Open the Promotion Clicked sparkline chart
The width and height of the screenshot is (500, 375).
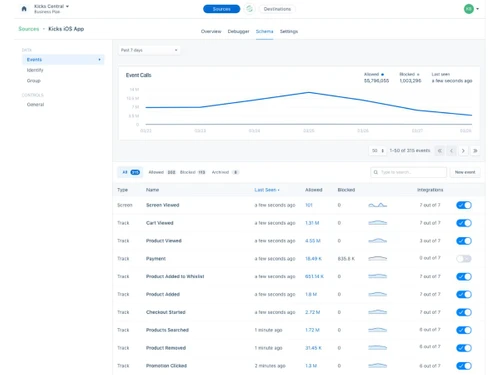378,366
